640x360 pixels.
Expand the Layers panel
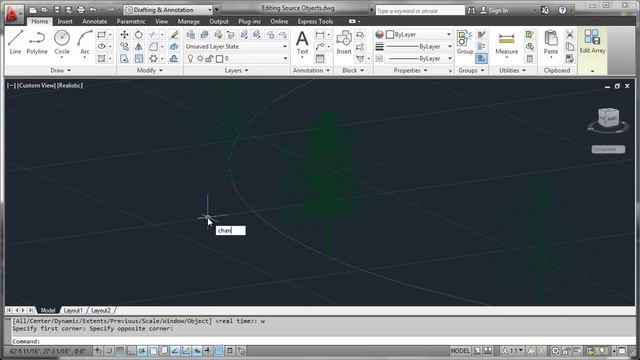pos(236,71)
